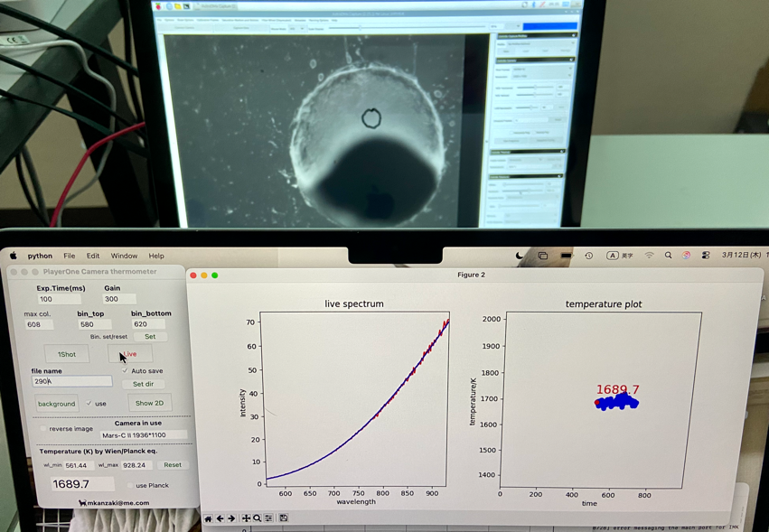The width and height of the screenshot is (769, 532).
Task: Click the file name input field
Action: 72,382
